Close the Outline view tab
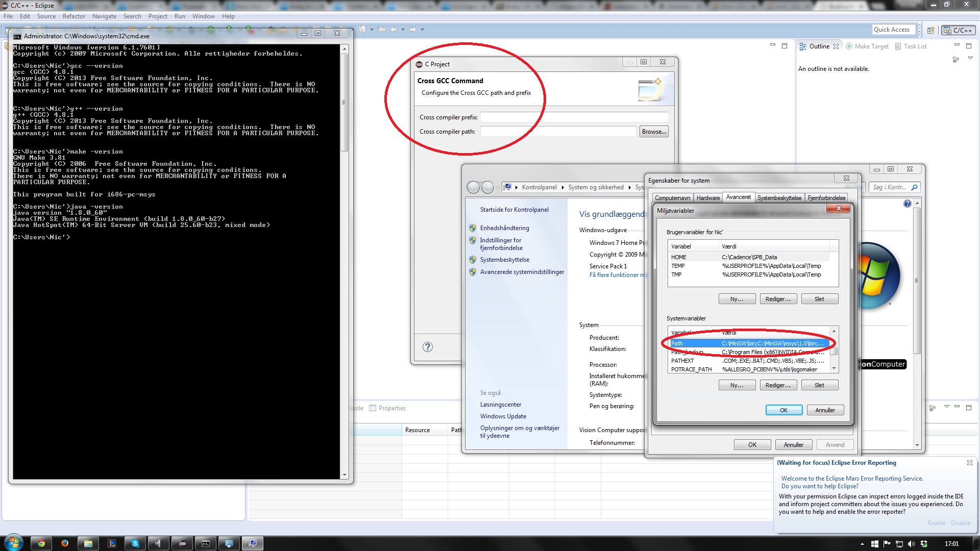The image size is (980, 551). (x=836, y=46)
